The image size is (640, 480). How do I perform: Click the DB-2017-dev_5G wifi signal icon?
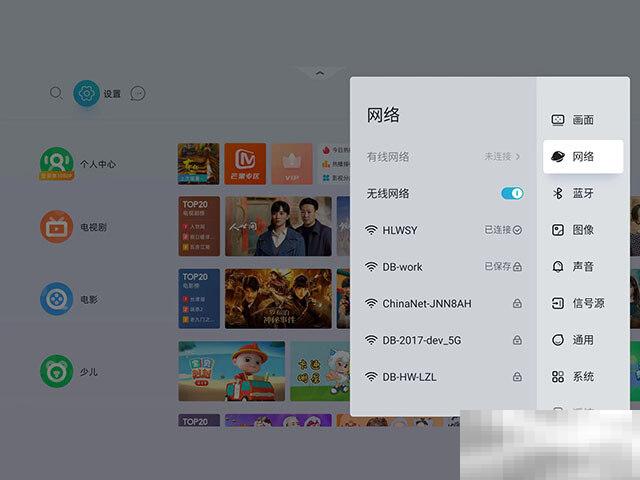(x=371, y=340)
